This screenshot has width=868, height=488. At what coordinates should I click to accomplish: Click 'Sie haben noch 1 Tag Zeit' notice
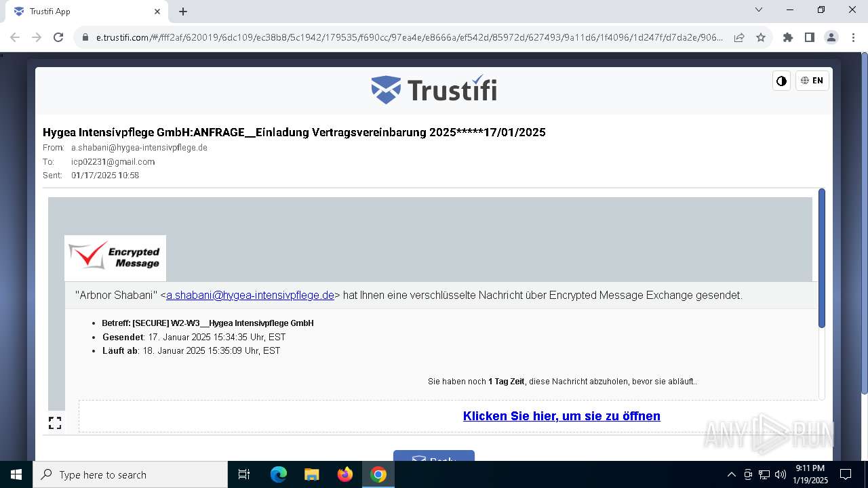tap(562, 382)
